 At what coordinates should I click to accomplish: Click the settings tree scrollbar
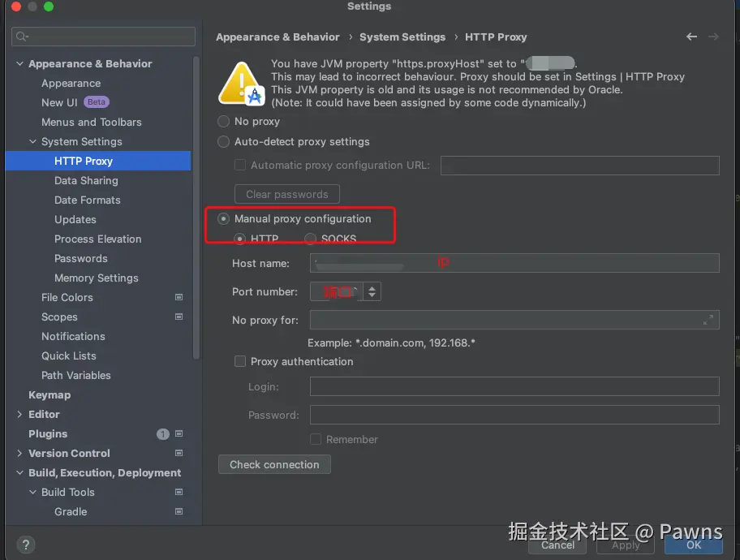[196, 208]
